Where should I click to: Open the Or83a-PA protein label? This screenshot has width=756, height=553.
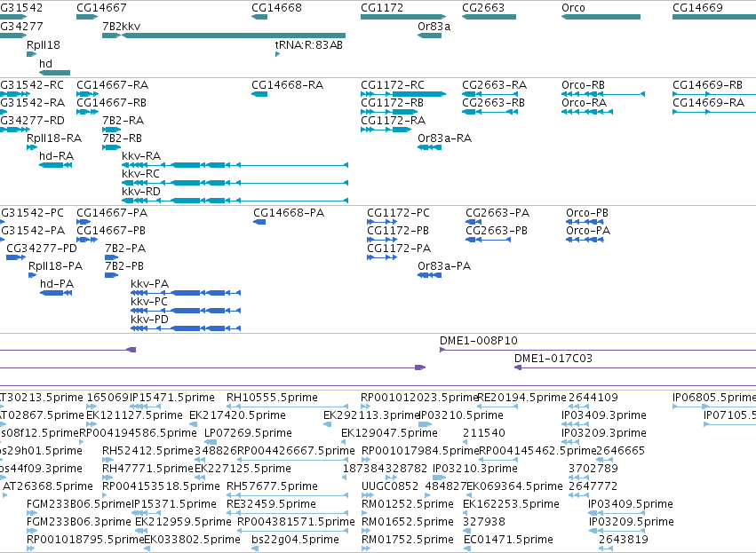pos(444,267)
